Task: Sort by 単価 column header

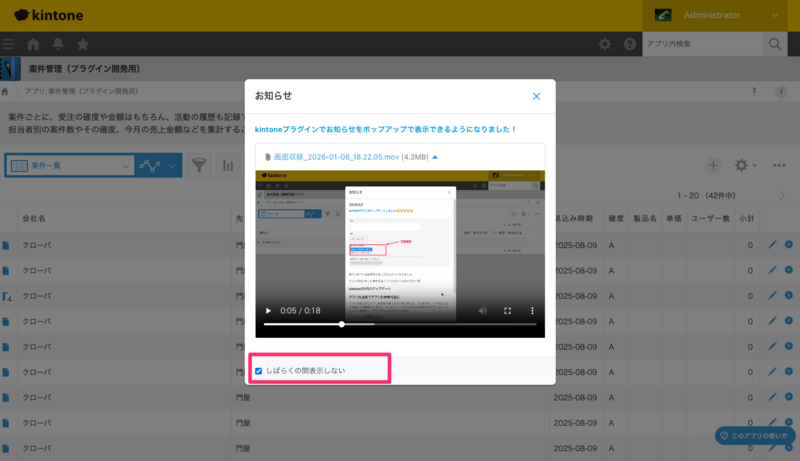Action: click(x=673, y=218)
